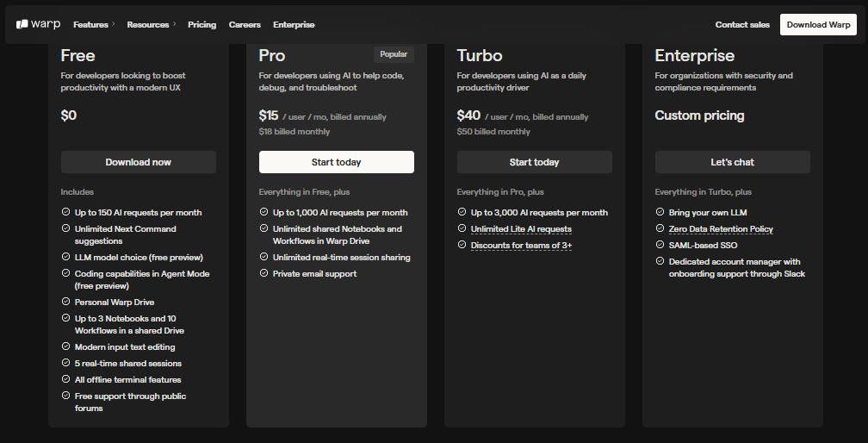
Task: Expand the Resources menu chevron
Action: tap(174, 24)
